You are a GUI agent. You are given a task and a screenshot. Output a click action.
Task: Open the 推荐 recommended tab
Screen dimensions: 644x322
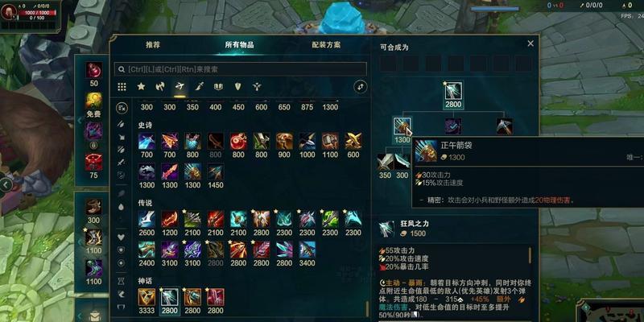[x=152, y=45]
